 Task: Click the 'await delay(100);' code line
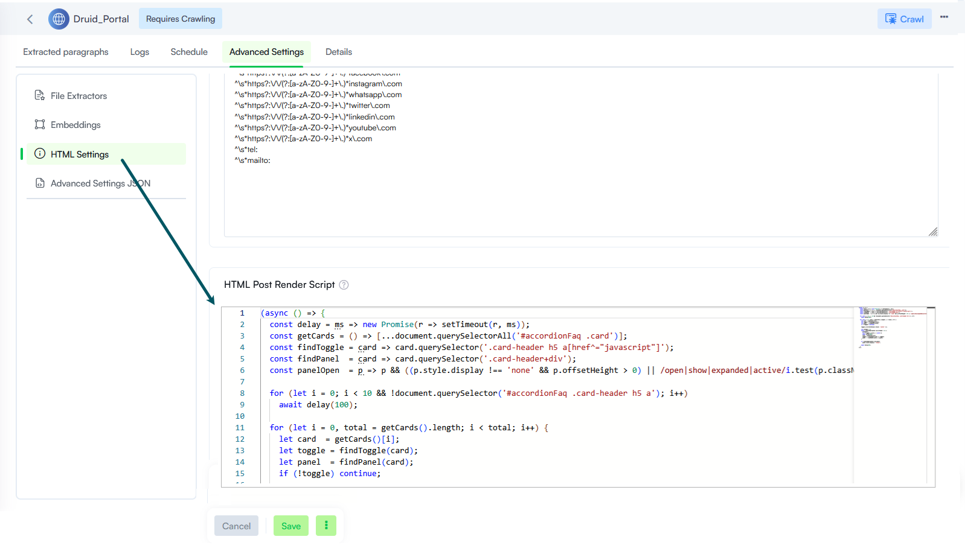pos(318,404)
